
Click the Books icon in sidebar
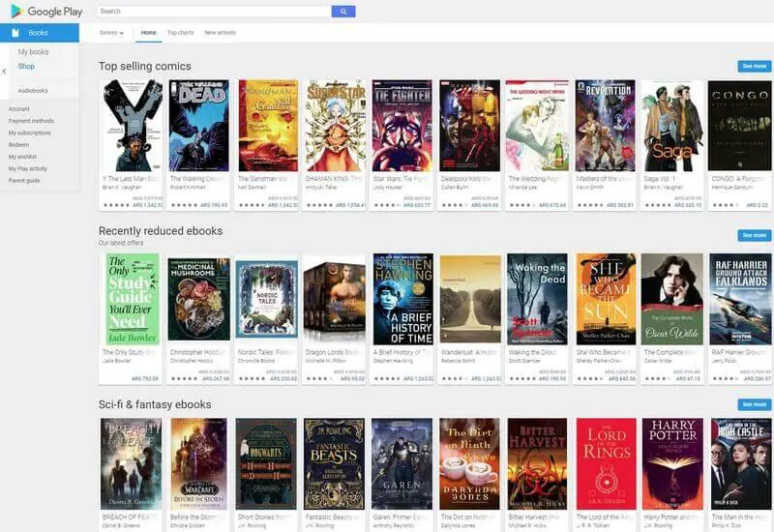15,33
